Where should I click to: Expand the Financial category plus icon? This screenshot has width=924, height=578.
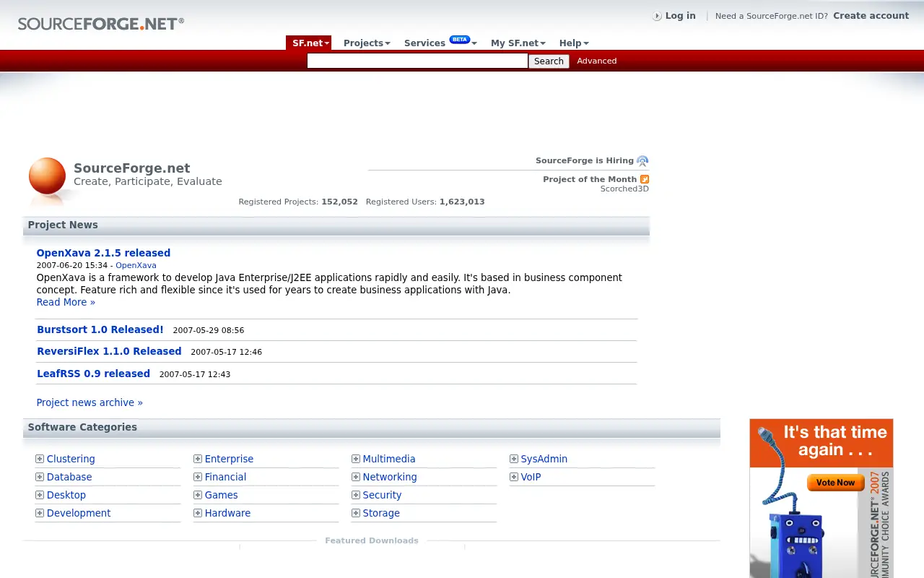198,477
